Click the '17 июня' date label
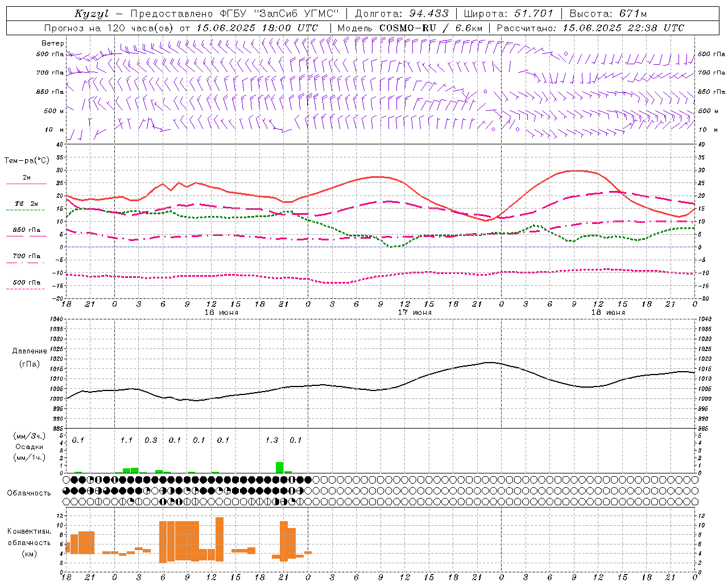The height and width of the screenshot is (582, 728). (415, 312)
